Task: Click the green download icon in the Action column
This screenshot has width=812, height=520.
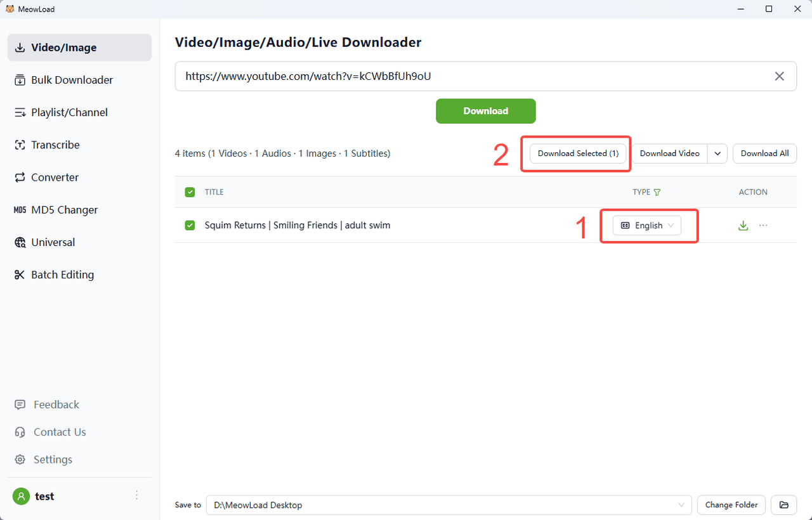Action: pyautogui.click(x=743, y=226)
